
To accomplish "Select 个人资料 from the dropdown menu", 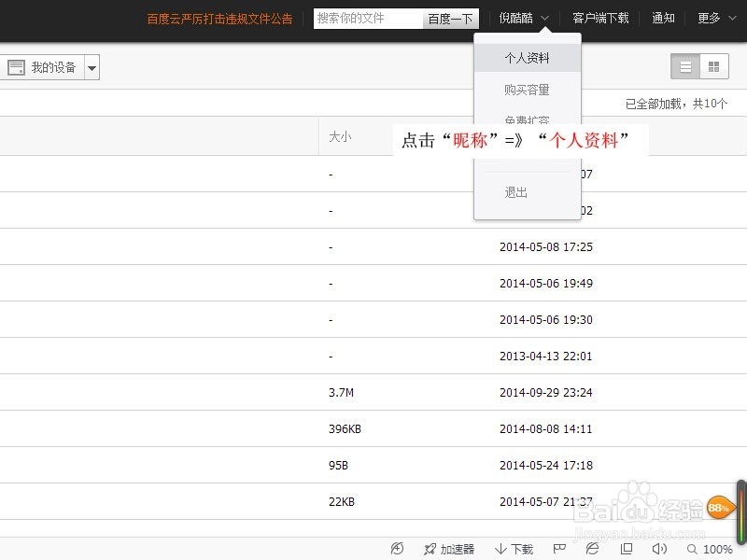I will (528, 58).
